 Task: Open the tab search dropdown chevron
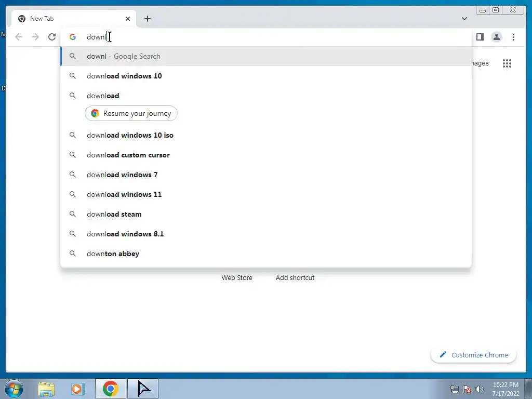pyautogui.click(x=464, y=19)
